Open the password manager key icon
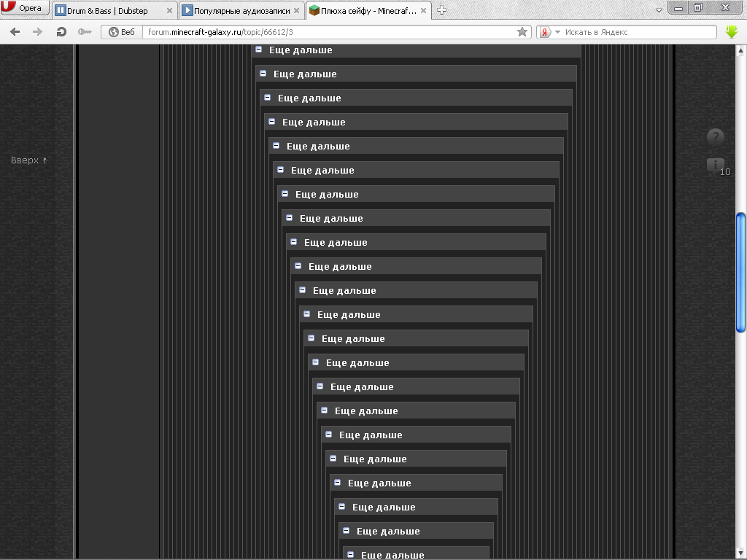This screenshot has height=560, width=747. coord(85,32)
